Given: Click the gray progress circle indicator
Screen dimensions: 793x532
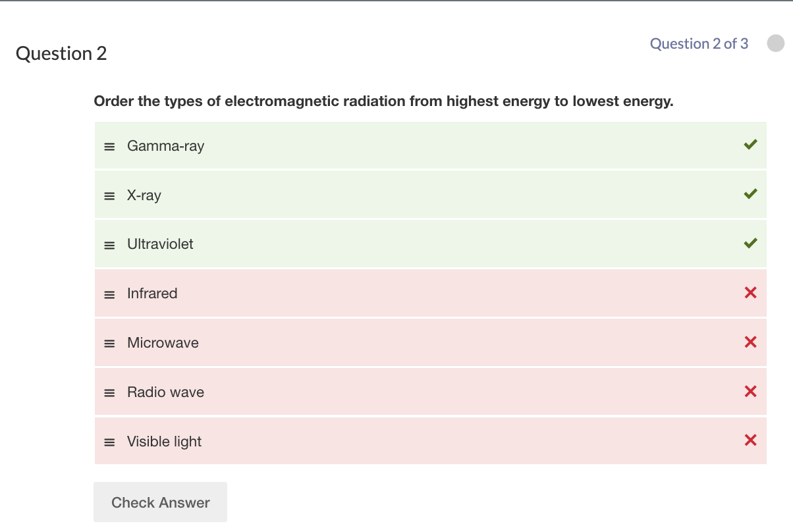Looking at the screenshot, I should (x=775, y=43).
